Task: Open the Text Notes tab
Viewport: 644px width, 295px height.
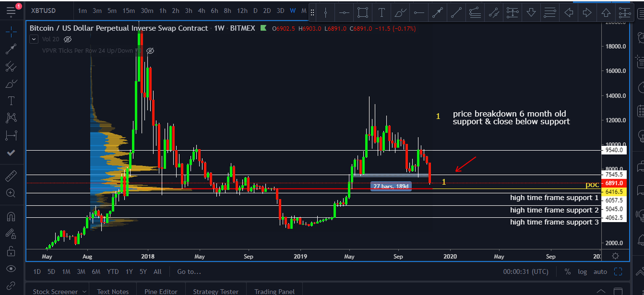Action: tap(113, 291)
